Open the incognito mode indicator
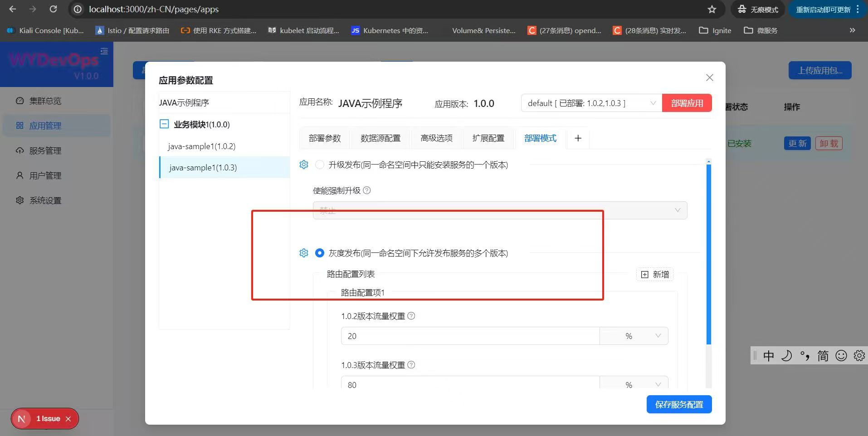This screenshot has height=436, width=868. tap(758, 9)
